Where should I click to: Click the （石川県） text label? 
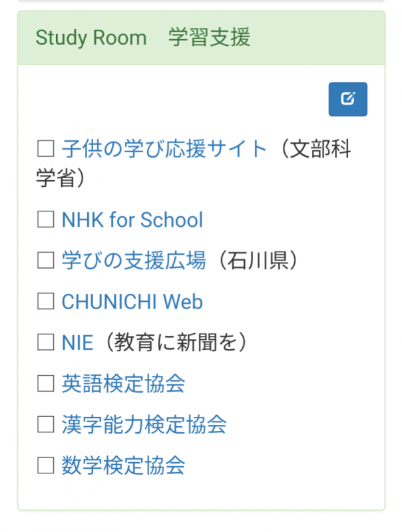click(252, 261)
